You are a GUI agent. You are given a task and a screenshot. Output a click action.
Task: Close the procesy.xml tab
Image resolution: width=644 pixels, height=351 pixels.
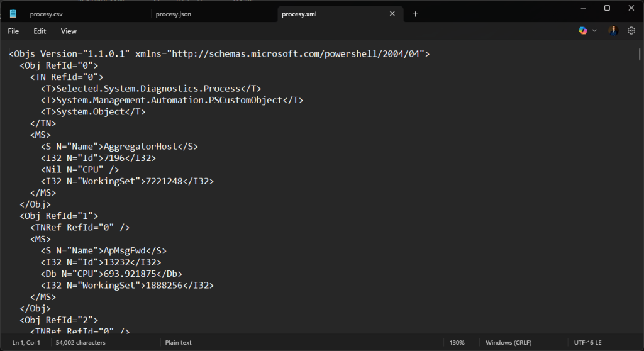coord(392,14)
